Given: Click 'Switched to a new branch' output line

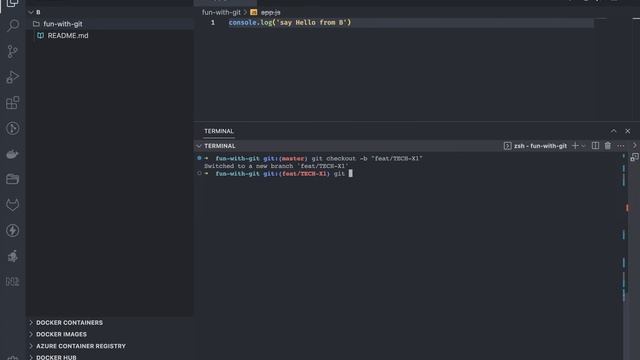Looking at the screenshot, I should (x=276, y=166).
